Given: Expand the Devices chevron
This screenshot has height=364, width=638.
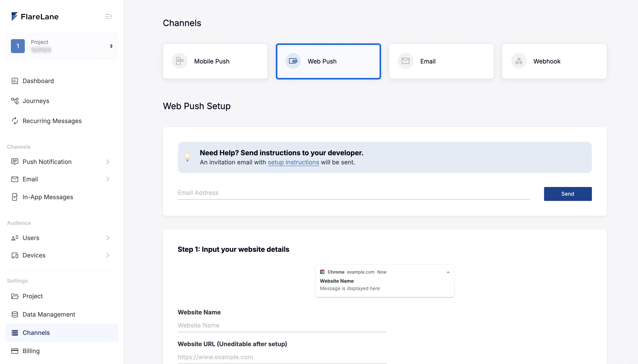Looking at the screenshot, I should pyautogui.click(x=108, y=255).
